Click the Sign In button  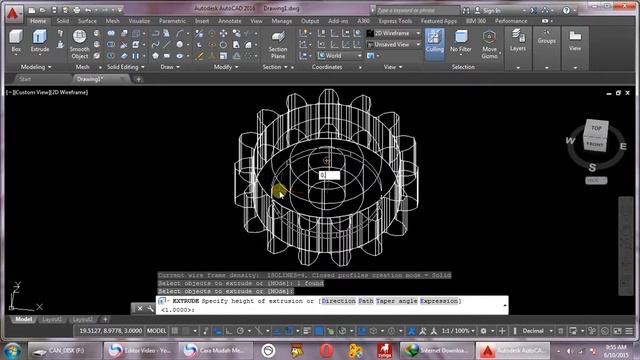(x=487, y=10)
